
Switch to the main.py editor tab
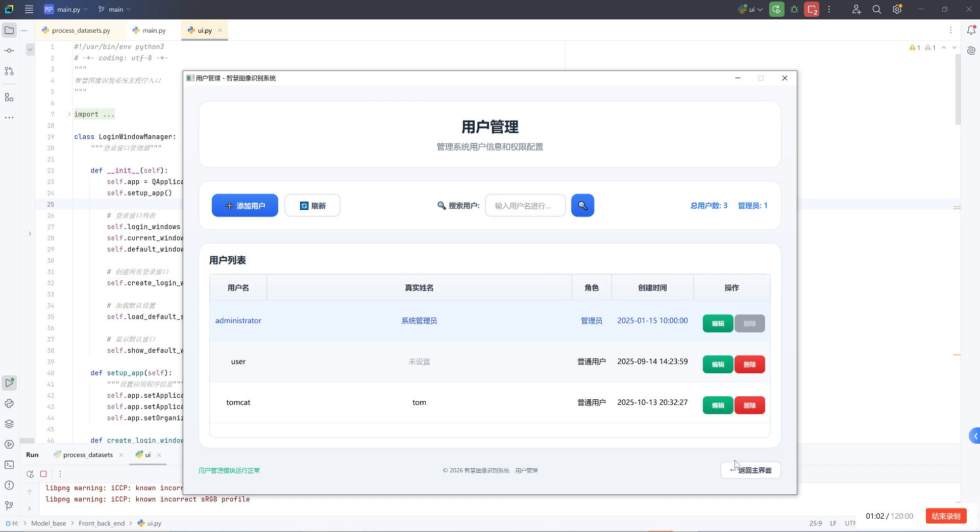[x=153, y=30]
